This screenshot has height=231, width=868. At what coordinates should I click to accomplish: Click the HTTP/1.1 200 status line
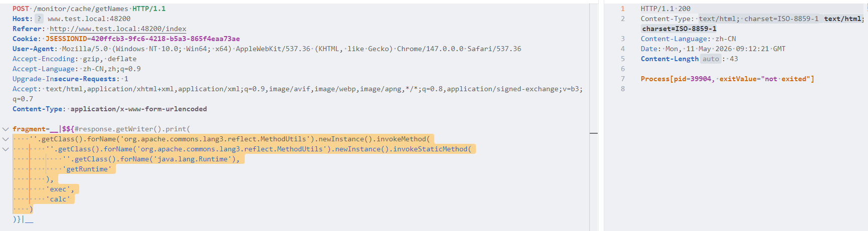coord(665,9)
